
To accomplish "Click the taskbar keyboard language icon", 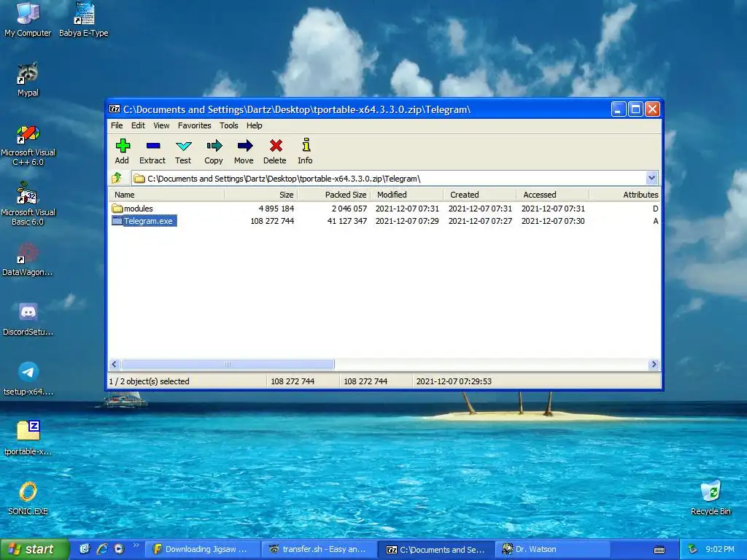I will click(x=659, y=550).
